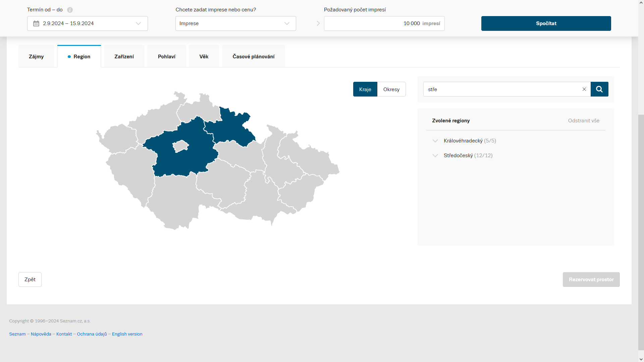Open the Zájmy tab
Viewport: 644px width, 362px height.
click(x=36, y=56)
